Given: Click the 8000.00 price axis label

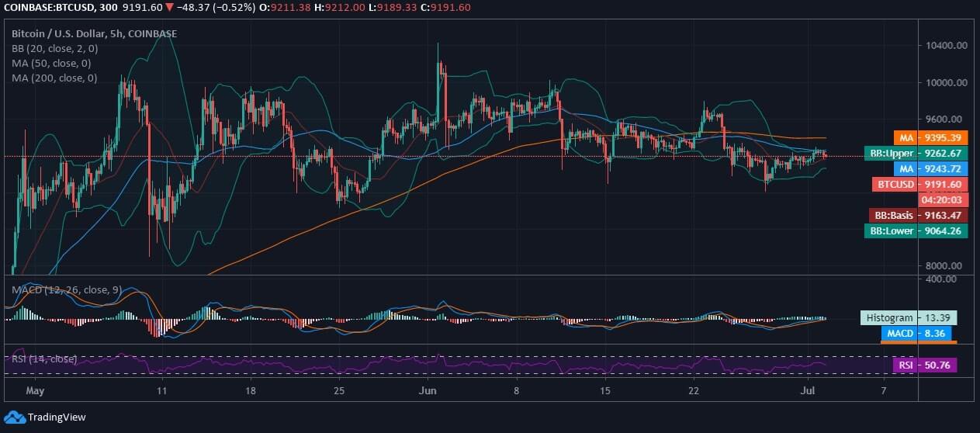Looking at the screenshot, I should point(945,265).
